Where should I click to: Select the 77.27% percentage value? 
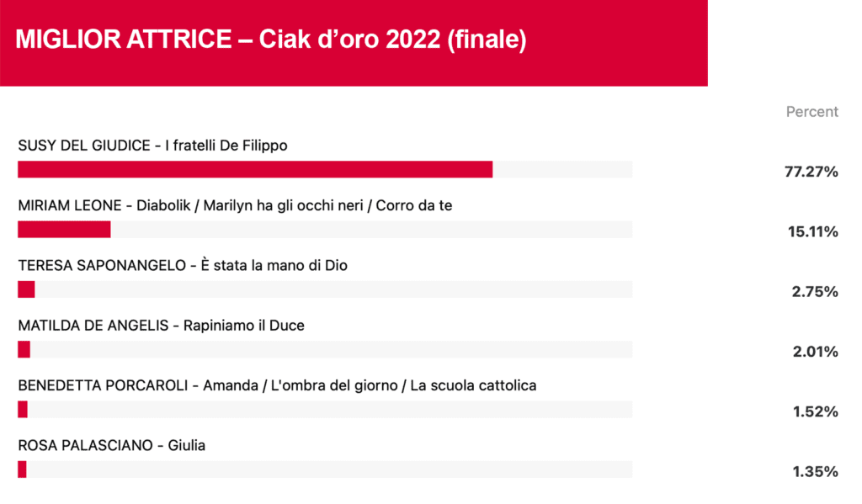click(x=811, y=172)
